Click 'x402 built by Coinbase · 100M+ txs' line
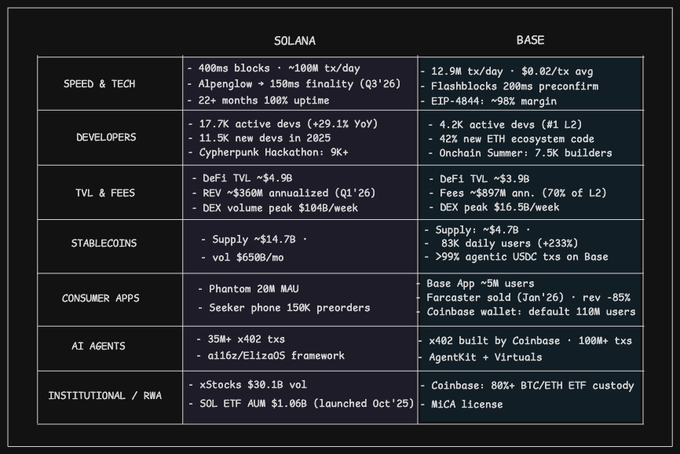680x454 pixels. 525,341
